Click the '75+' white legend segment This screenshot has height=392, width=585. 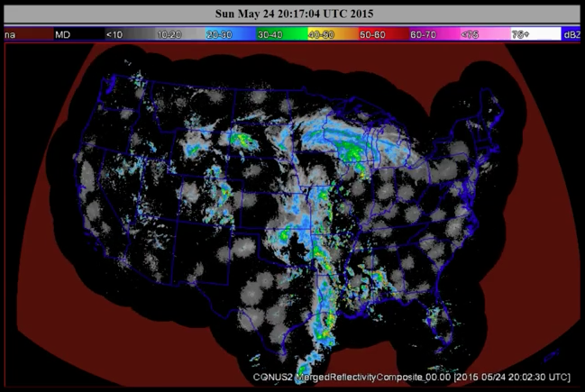[x=535, y=34]
